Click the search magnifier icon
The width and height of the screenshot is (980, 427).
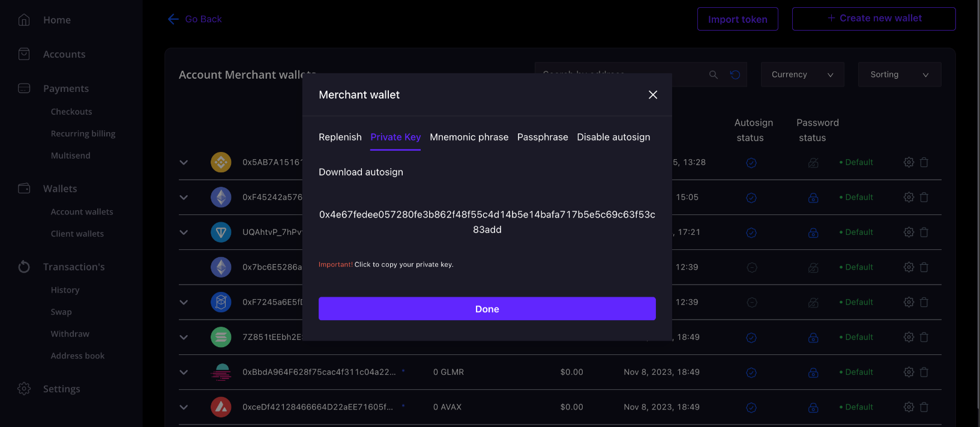pyautogui.click(x=713, y=74)
